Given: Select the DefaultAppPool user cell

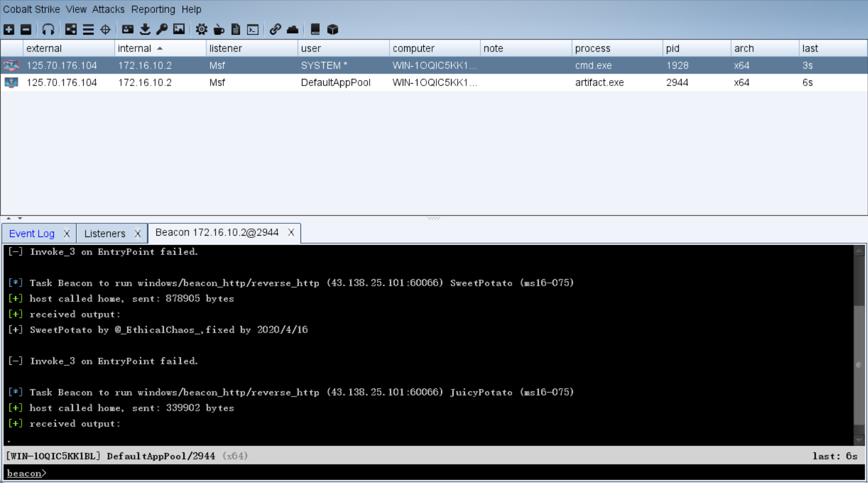Looking at the screenshot, I should (343, 82).
